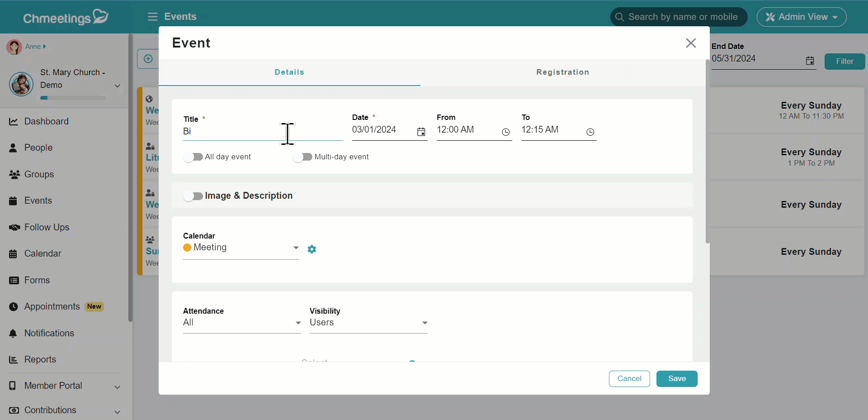This screenshot has height=420, width=868.
Task: Click the Chmeetings logo
Action: [66, 17]
